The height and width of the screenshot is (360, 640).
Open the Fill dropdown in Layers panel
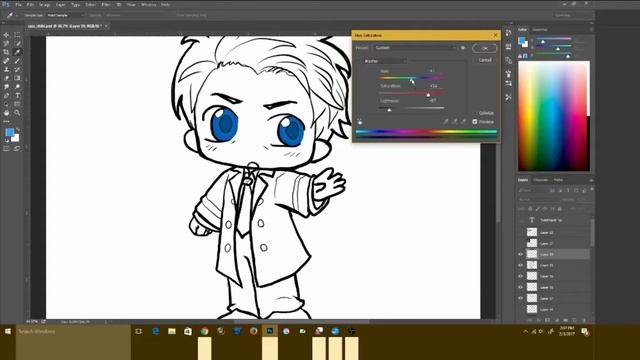585,209
